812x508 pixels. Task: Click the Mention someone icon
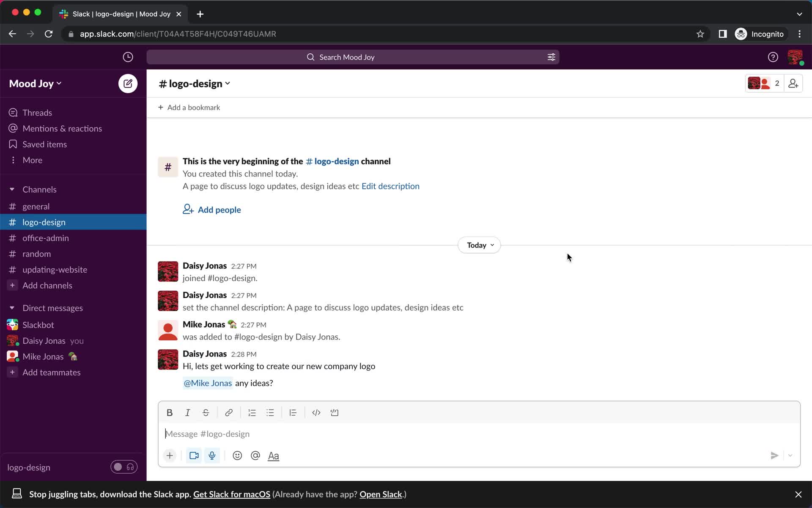(x=255, y=456)
